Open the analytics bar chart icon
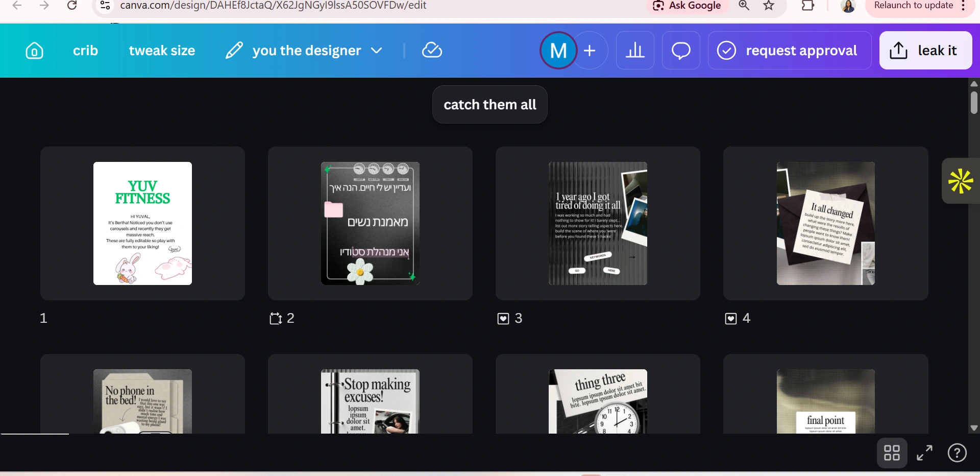Screen dimensions: 980x476 coord(635,51)
